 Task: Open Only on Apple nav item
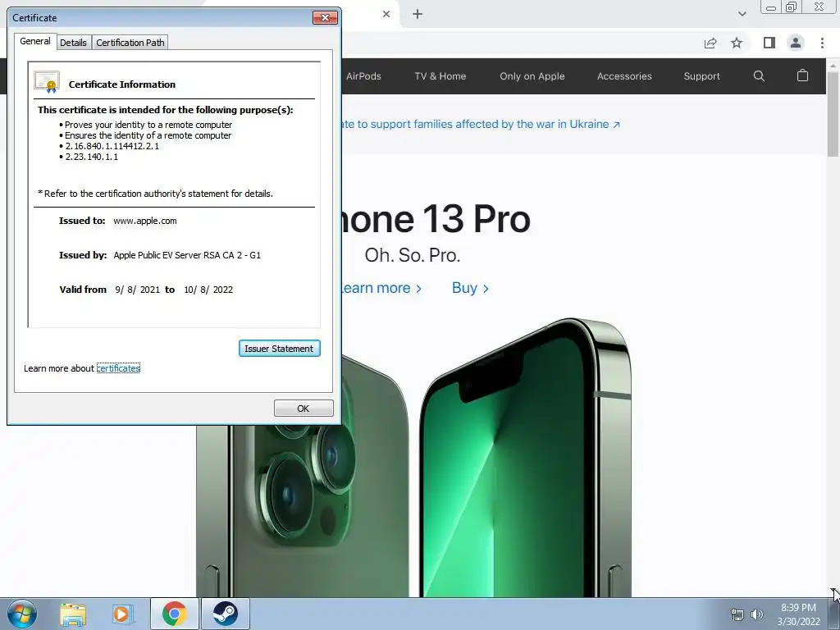point(532,76)
